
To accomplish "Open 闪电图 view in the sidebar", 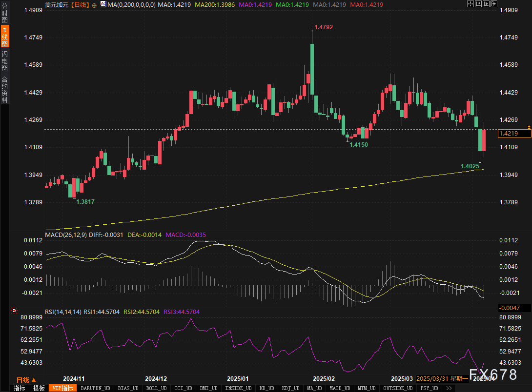I will click(4, 60).
